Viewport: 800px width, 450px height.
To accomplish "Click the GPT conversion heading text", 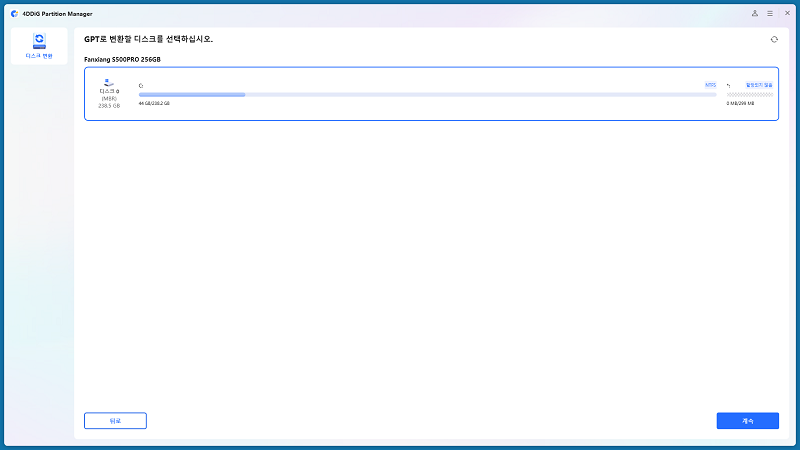I will coord(148,39).
